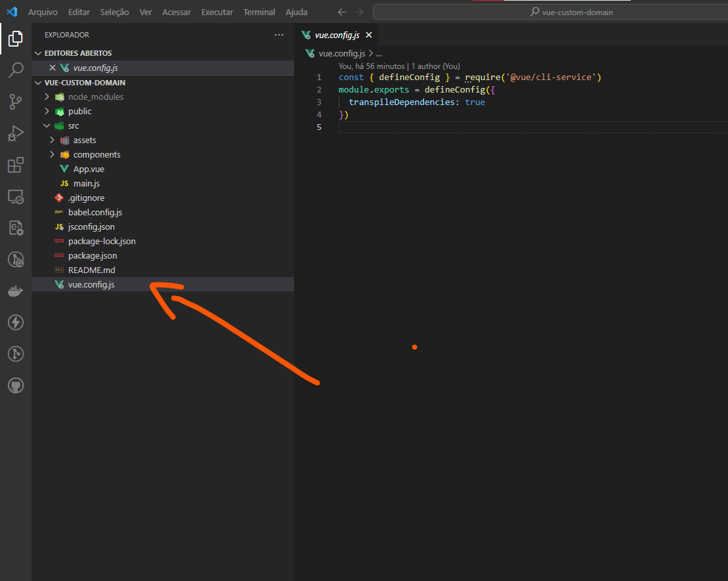Open package.json in the explorer
Image resolution: width=728 pixels, height=581 pixels.
coord(92,255)
